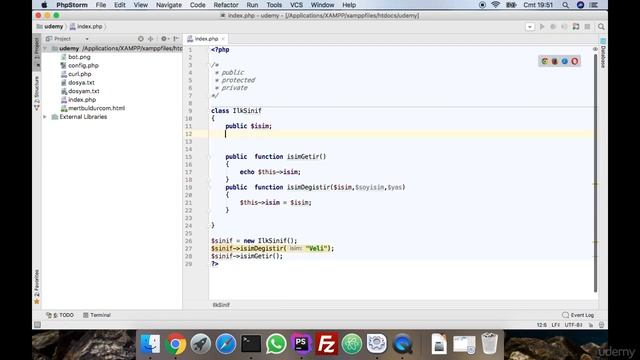Click collapse all icon in Project panel
Image resolution: width=640 pixels, height=360 pixels.
(x=151, y=39)
